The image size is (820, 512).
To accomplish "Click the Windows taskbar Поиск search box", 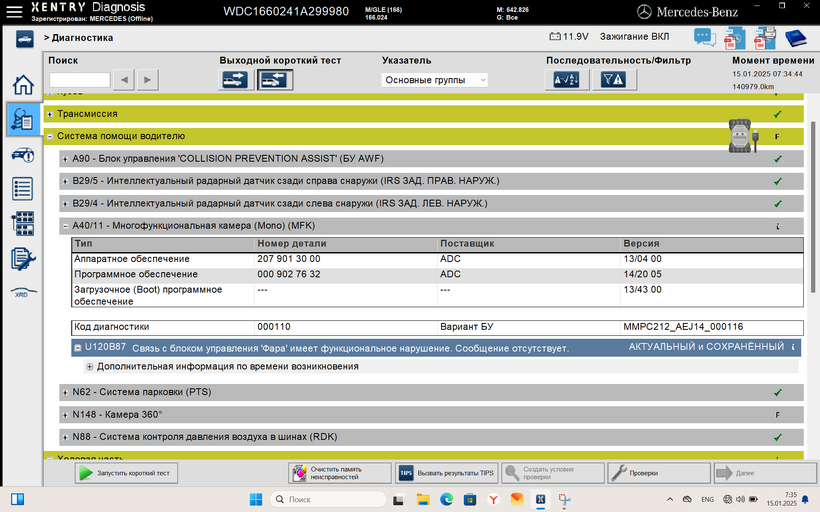I will (328, 499).
